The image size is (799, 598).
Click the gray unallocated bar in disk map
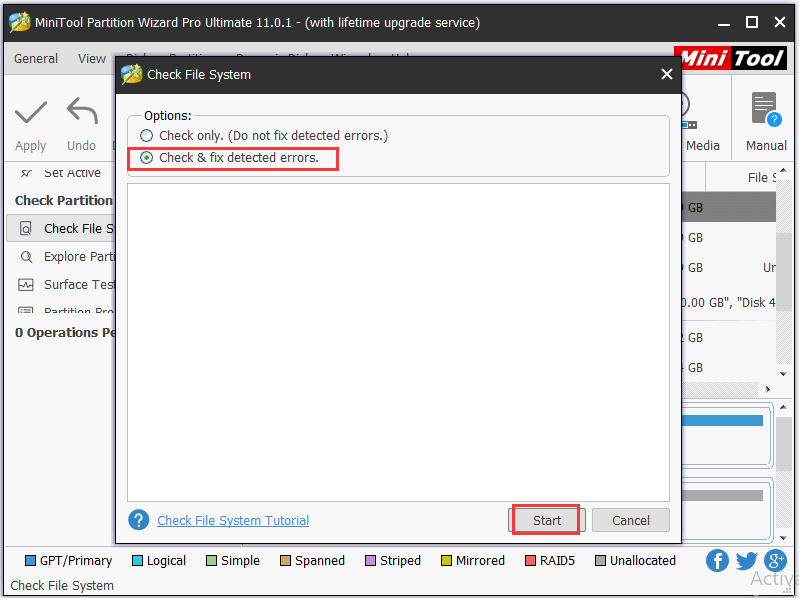pos(722,495)
